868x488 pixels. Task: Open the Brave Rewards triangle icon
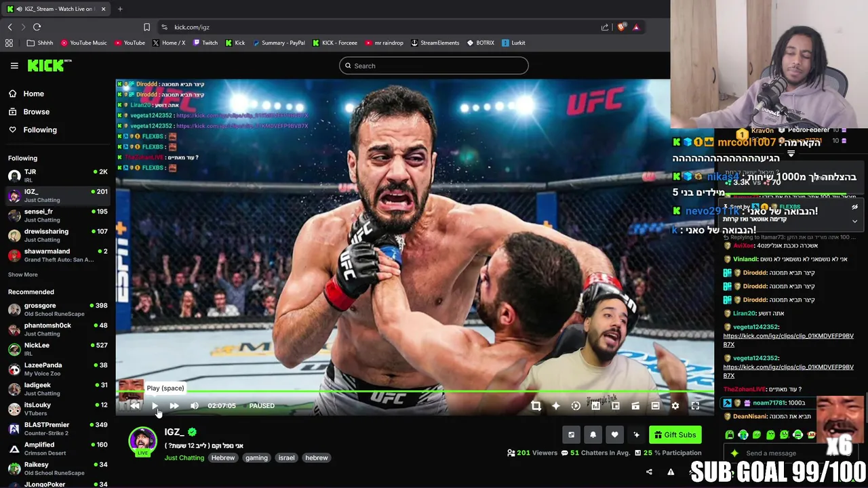tap(636, 27)
